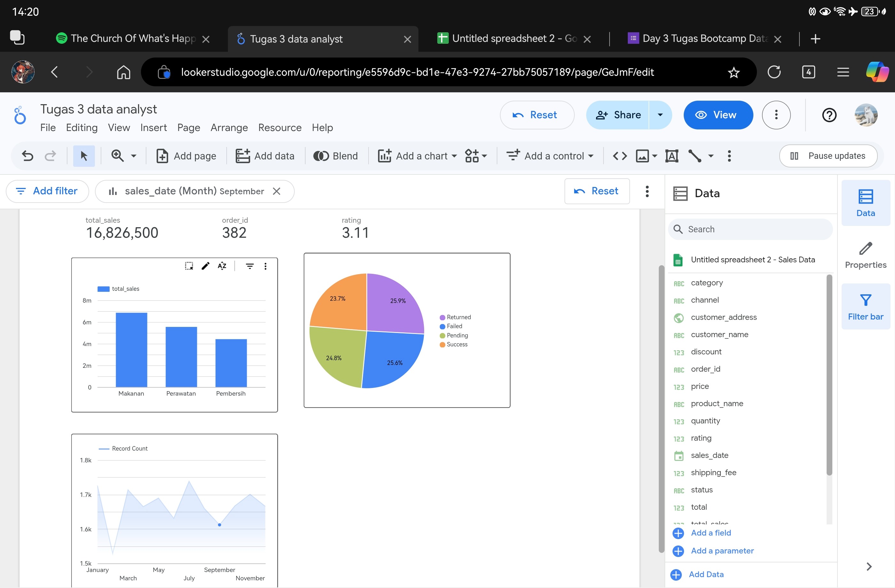Click the purple Returned legend swatch
Viewport: 895px width, 588px height.
coord(442,317)
